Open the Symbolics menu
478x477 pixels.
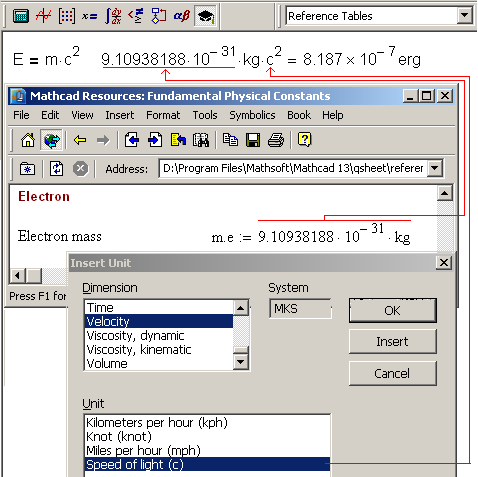pos(252,115)
